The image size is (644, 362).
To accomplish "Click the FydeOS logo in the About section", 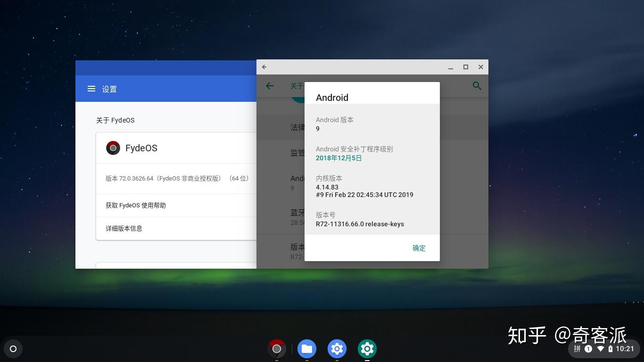I will click(x=113, y=148).
